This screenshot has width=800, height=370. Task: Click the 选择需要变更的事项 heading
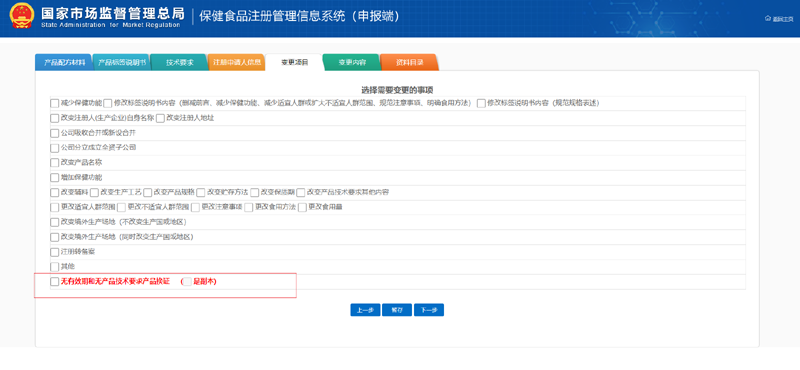tap(397, 90)
